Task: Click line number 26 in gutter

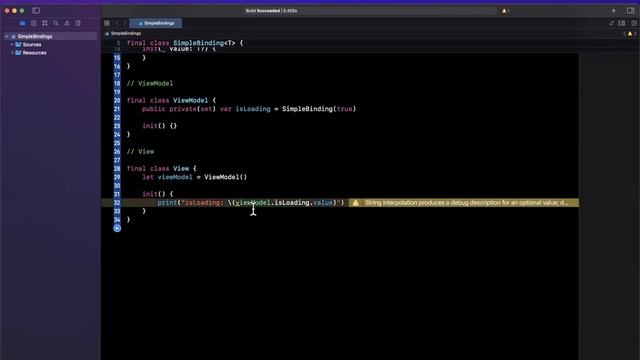Action: coord(117,151)
